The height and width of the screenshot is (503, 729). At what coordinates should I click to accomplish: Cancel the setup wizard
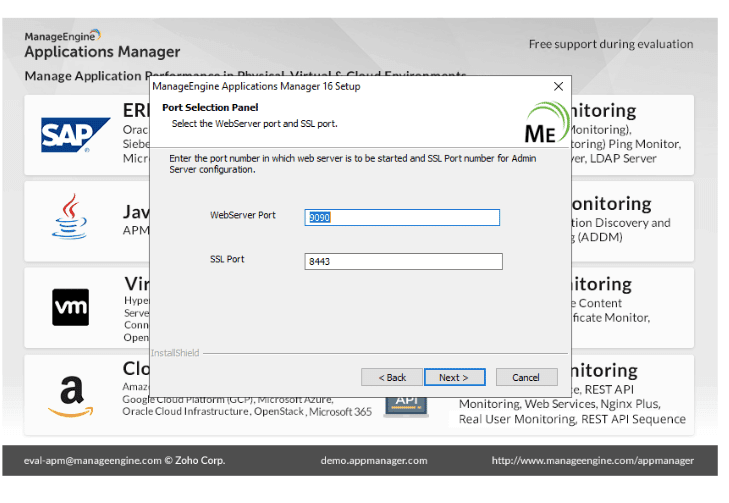coord(526,377)
